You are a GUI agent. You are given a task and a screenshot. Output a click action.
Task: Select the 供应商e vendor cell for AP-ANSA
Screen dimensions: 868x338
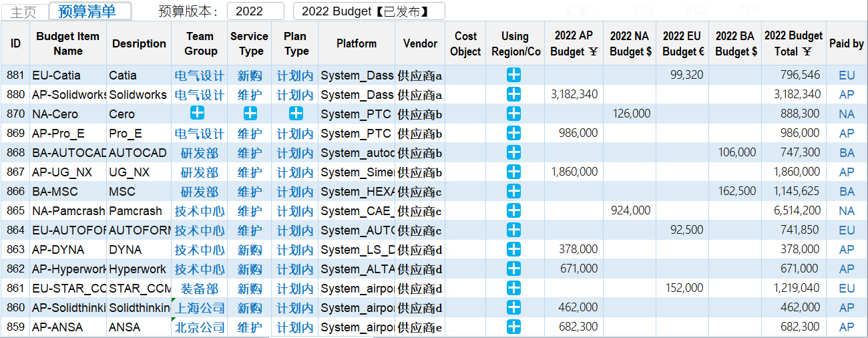pyautogui.click(x=420, y=327)
